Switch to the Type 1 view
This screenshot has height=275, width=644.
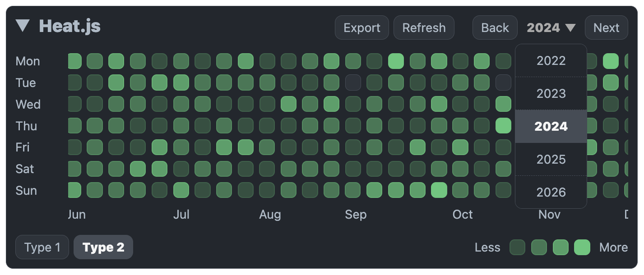(x=42, y=247)
